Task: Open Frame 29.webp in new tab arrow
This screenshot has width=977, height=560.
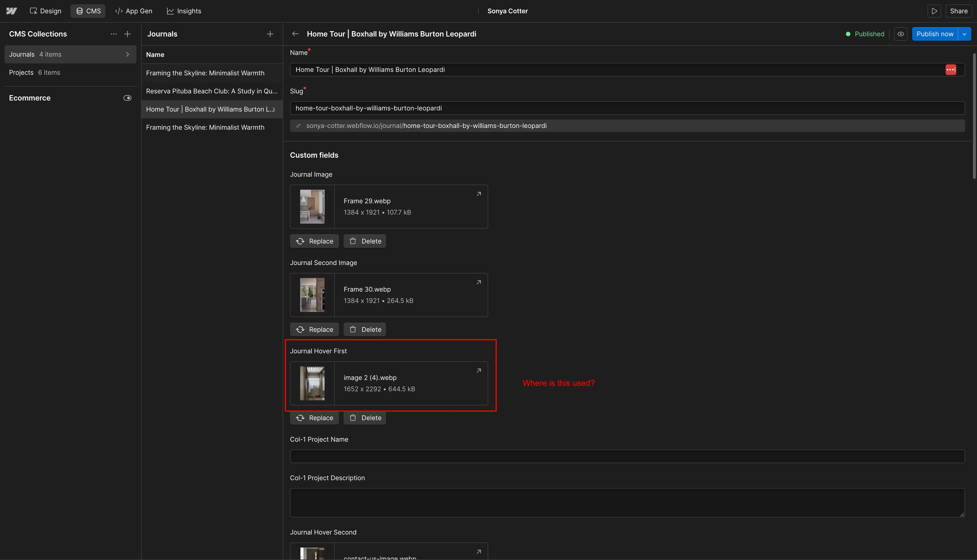Action: pos(479,194)
